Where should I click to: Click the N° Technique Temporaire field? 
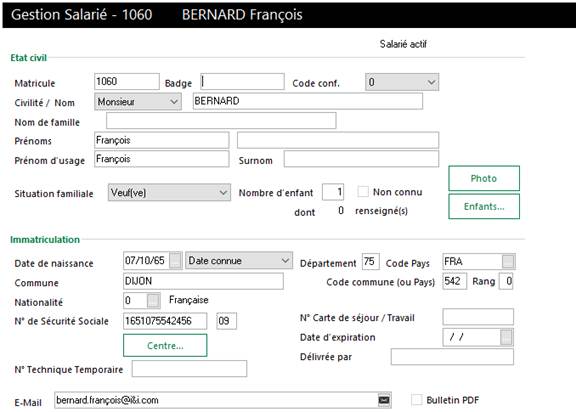point(189,369)
